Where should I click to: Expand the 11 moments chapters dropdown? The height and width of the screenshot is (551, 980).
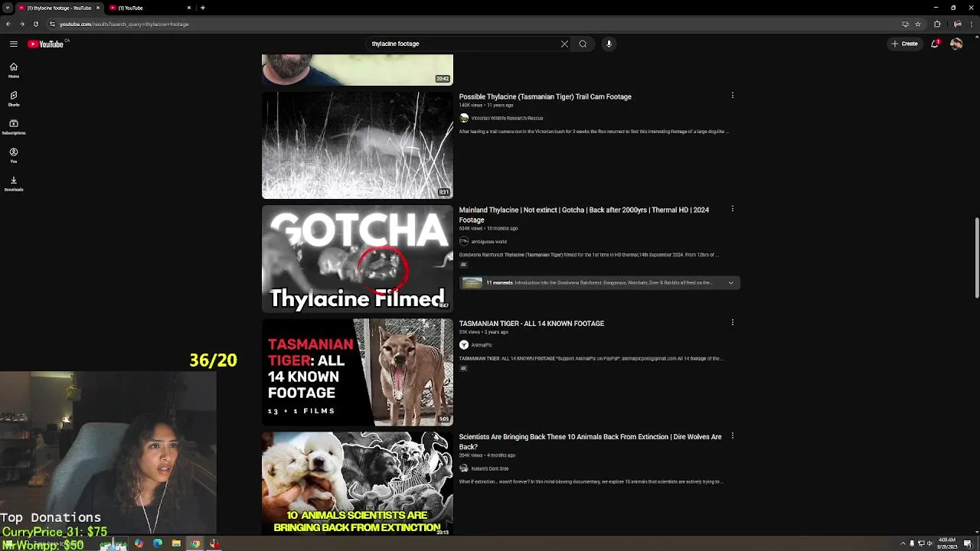tap(730, 282)
